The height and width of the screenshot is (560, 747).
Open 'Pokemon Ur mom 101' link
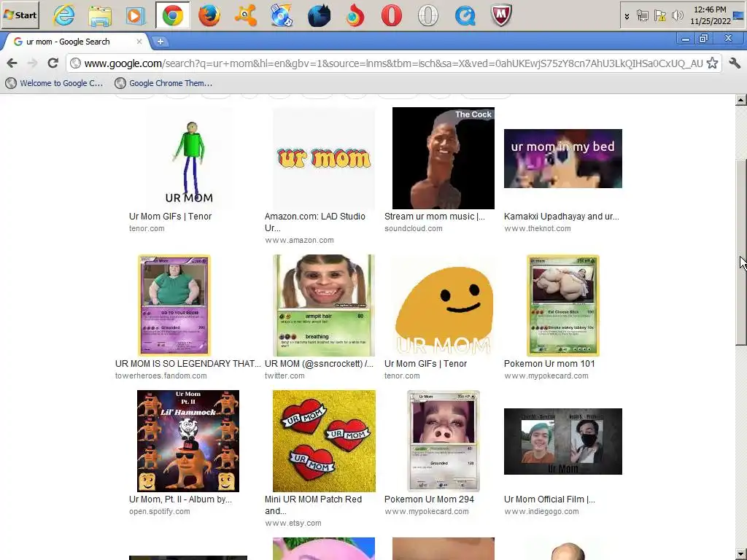pyautogui.click(x=549, y=363)
